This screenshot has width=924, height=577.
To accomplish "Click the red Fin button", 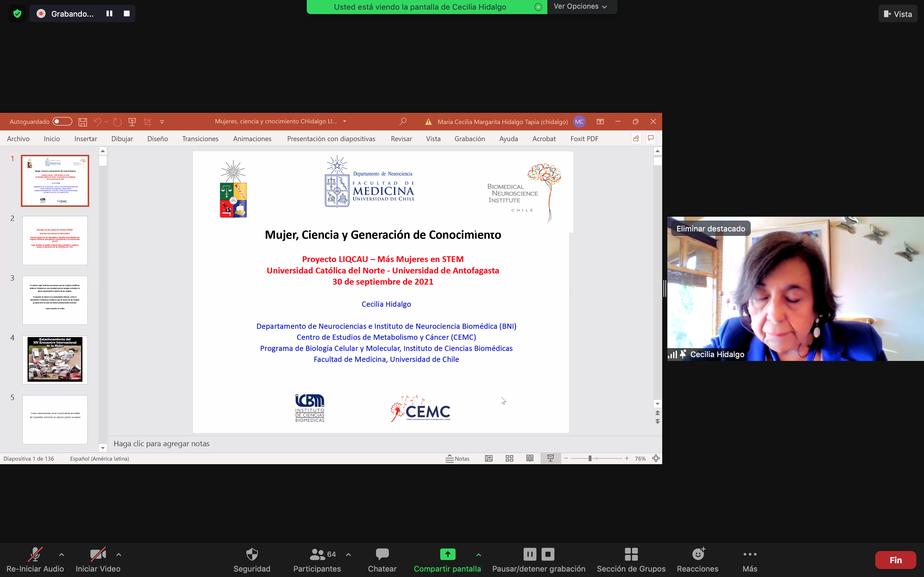I will tap(895, 560).
